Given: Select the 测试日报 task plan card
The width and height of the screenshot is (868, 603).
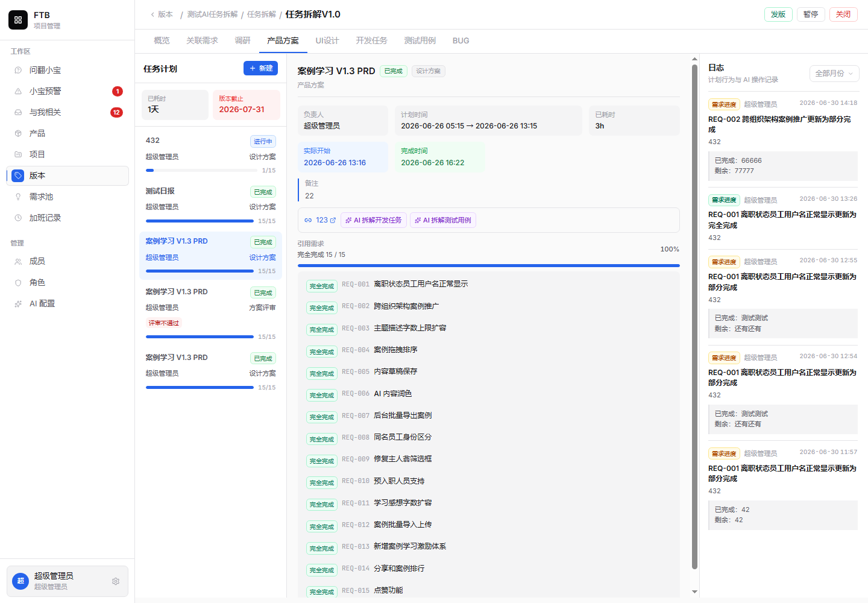Looking at the screenshot, I should 210,206.
